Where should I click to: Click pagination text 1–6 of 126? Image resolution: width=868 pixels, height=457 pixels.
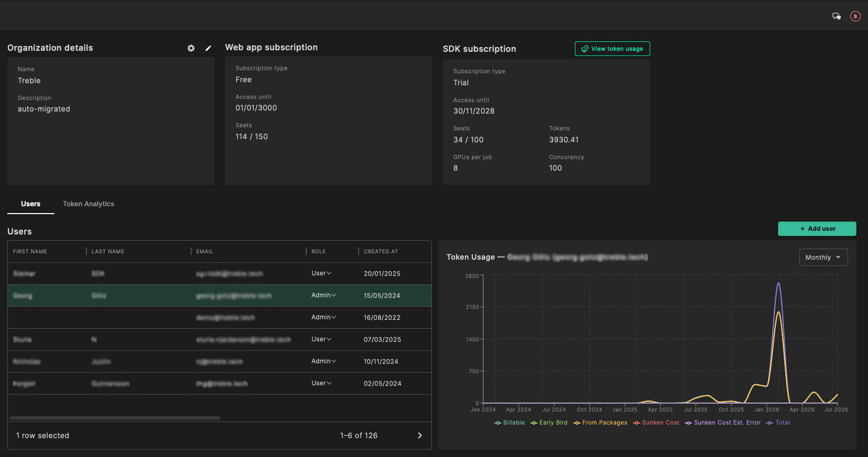(359, 436)
